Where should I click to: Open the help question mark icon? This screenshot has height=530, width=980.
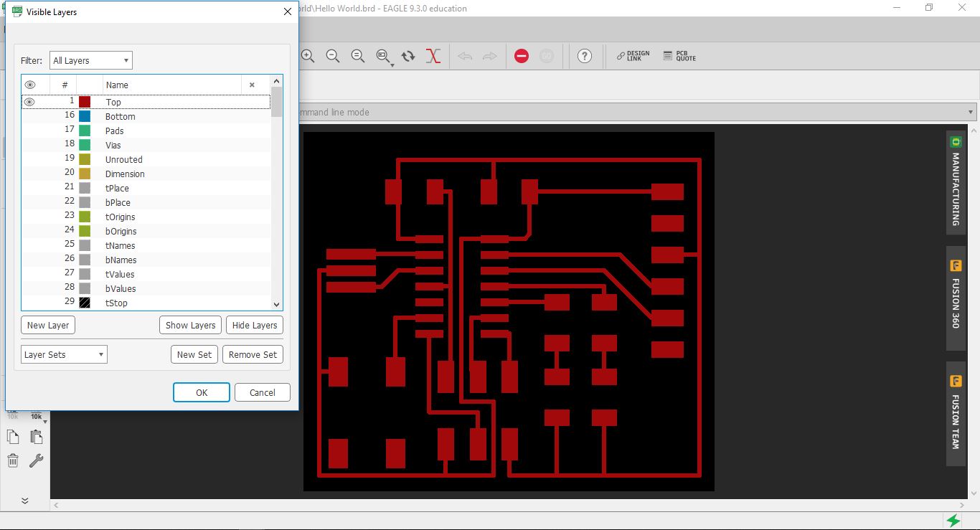coord(585,56)
